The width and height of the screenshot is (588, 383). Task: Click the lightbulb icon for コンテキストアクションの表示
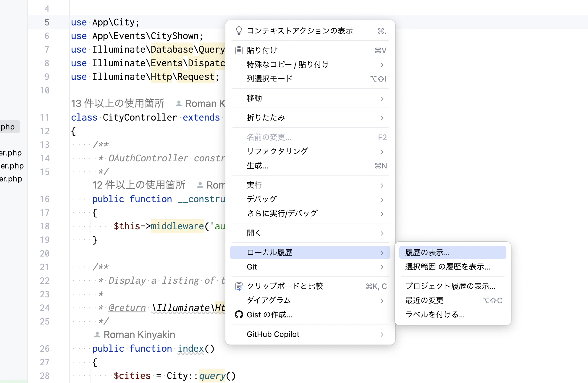(x=239, y=30)
